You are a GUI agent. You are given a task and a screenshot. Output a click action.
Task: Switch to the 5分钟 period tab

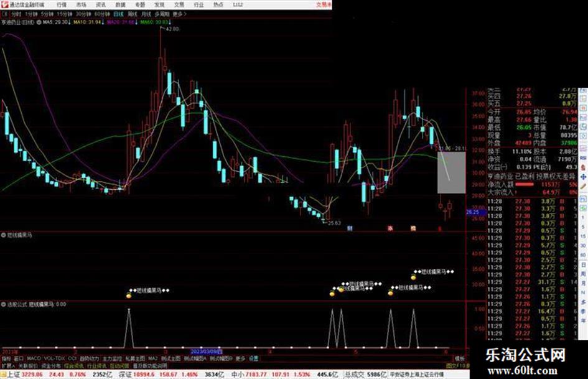pos(47,14)
